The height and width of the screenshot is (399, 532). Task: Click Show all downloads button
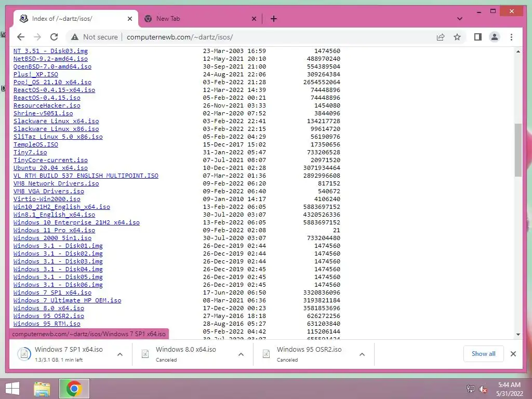(x=483, y=354)
